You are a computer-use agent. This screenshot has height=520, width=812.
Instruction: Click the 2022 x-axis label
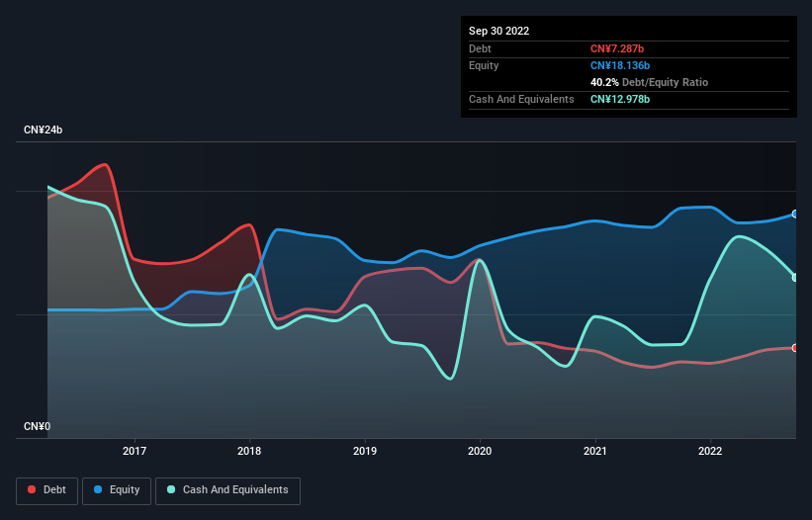[x=710, y=451]
